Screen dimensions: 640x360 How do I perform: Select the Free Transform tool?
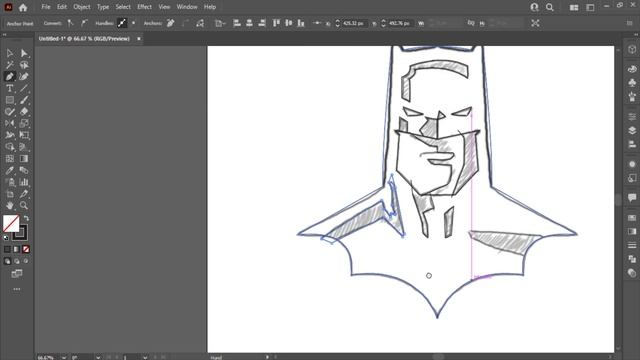[x=24, y=135]
